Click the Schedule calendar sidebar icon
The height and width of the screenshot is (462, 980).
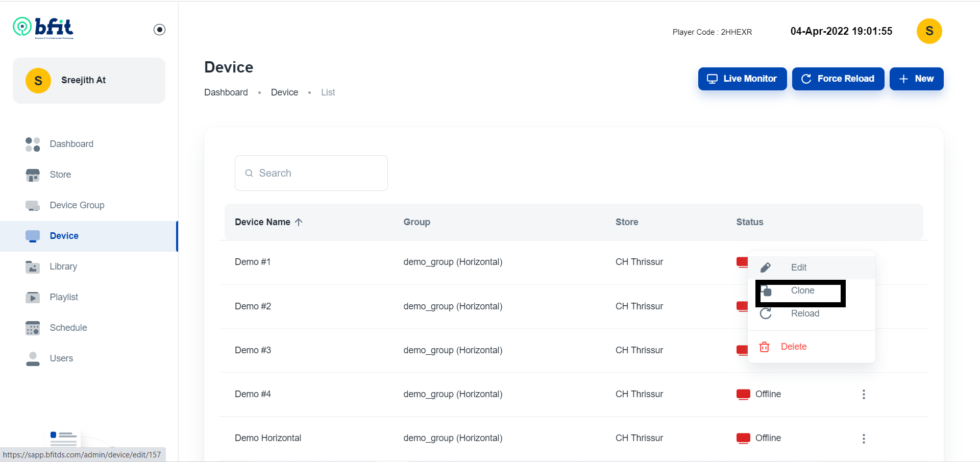33,328
